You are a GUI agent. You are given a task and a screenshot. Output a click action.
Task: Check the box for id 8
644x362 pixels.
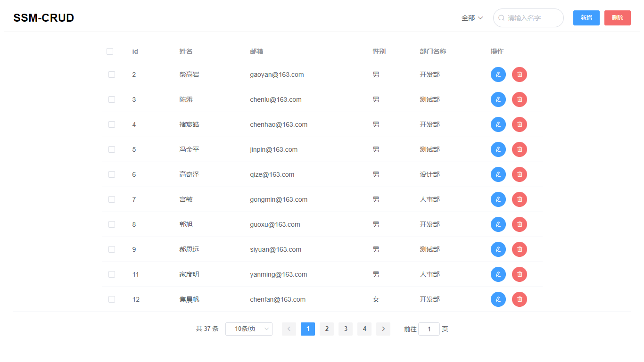click(112, 224)
